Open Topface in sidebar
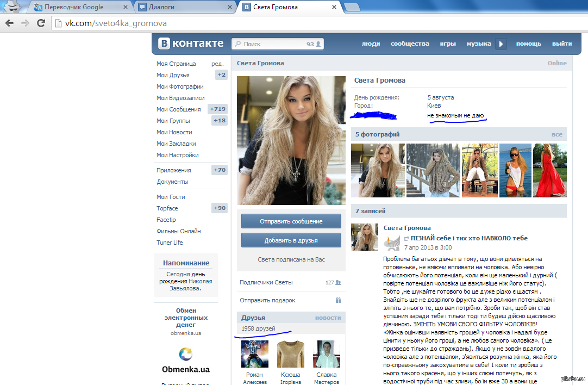This screenshot has width=588, height=385. click(167, 208)
